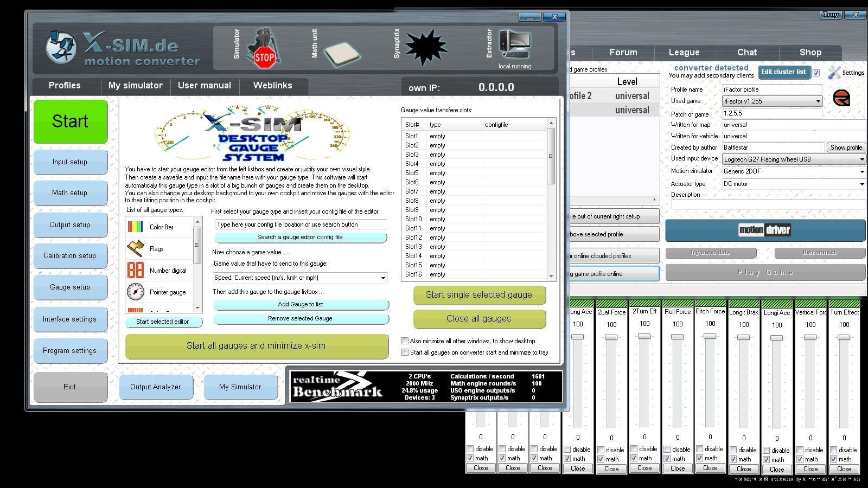Open the Profiles tab
868x488 pixels.
pyautogui.click(x=65, y=86)
